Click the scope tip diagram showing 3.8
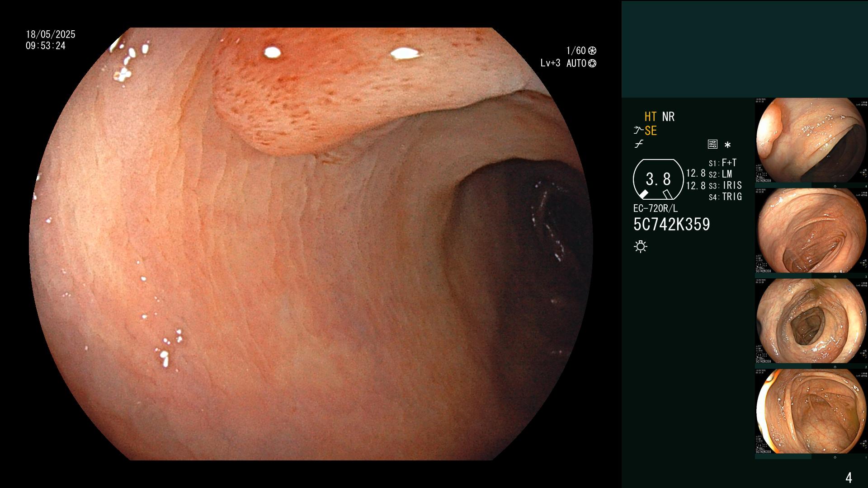Image resolution: width=868 pixels, height=488 pixels. pos(658,179)
